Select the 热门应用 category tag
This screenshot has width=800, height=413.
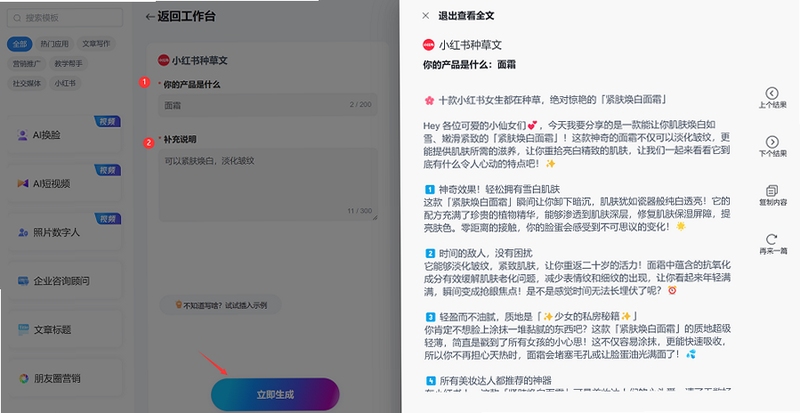(x=55, y=44)
